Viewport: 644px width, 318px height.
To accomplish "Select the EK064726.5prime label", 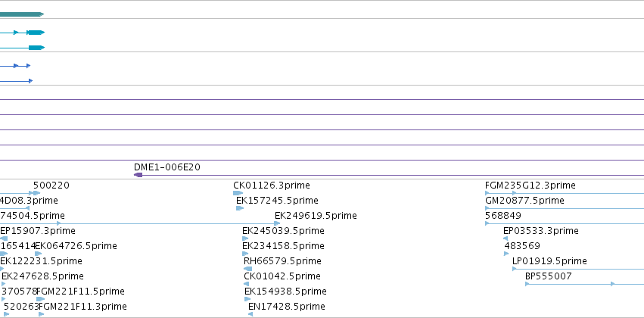I will 76,246.
